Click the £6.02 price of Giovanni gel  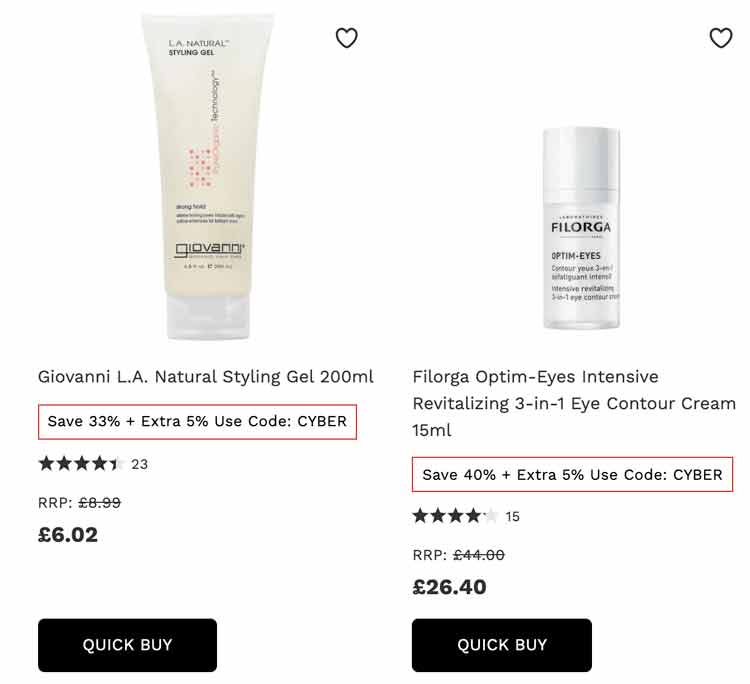point(68,535)
